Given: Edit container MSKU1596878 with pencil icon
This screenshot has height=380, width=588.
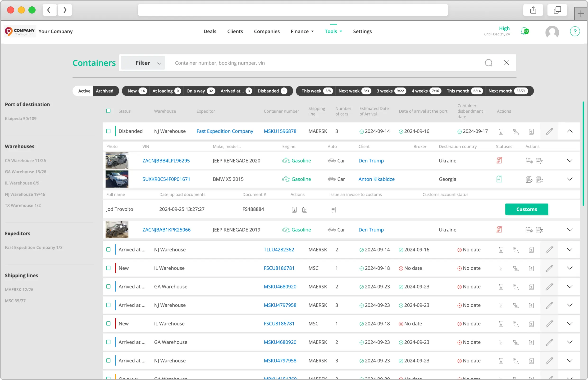Looking at the screenshot, I should (549, 131).
